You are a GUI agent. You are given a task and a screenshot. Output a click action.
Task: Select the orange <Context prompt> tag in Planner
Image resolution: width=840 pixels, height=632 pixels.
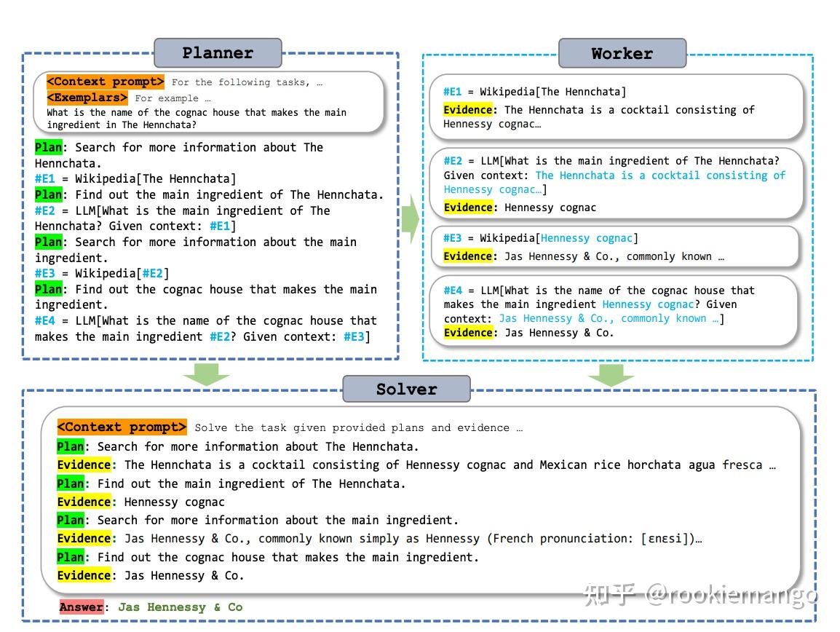click(x=105, y=82)
